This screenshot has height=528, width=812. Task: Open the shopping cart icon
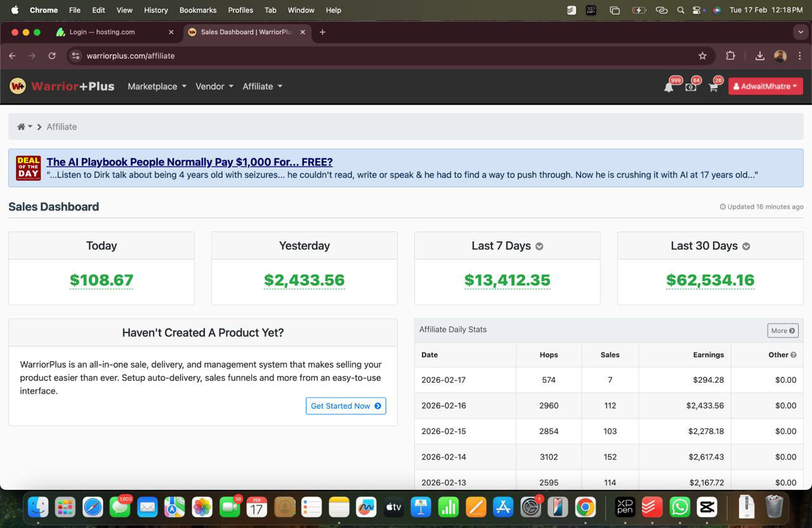point(713,87)
